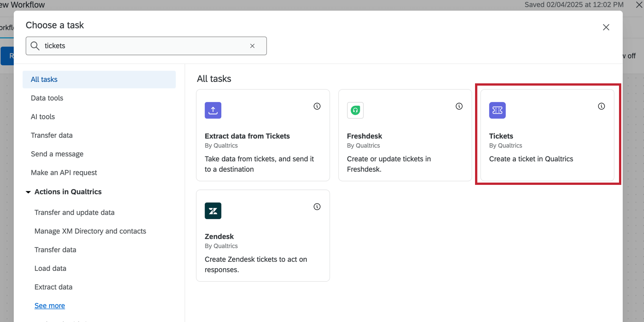This screenshot has height=322, width=644.
Task: Choose the Zendesk task card title
Action: (x=219, y=236)
